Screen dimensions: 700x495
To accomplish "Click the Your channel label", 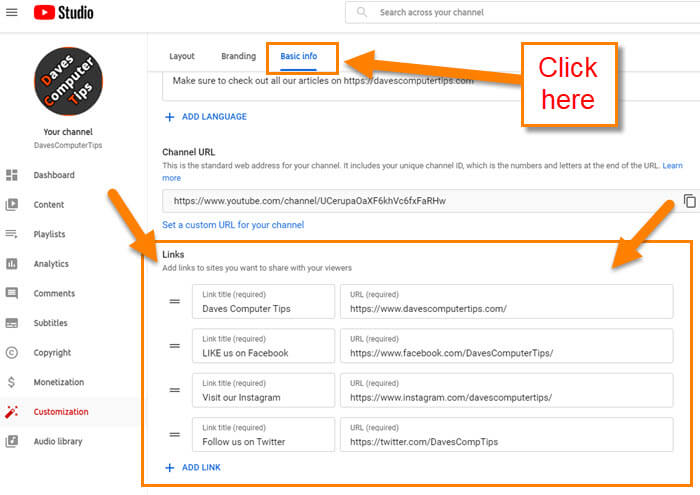I will [x=68, y=132].
